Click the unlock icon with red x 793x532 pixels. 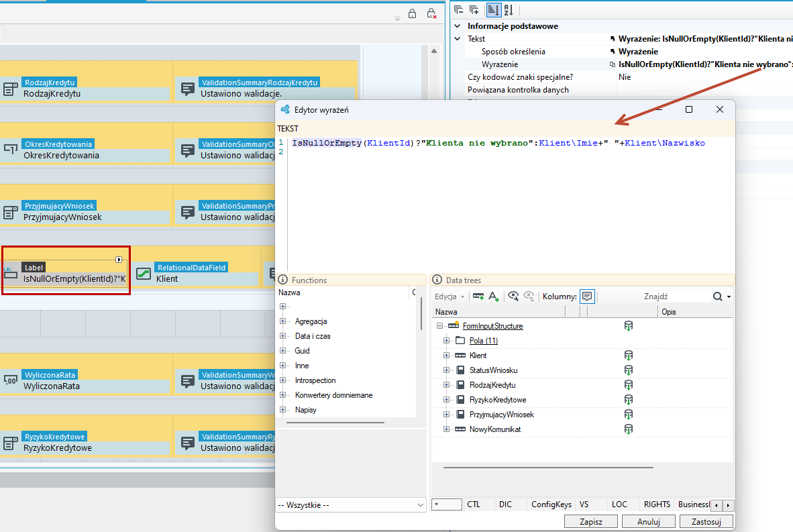(x=431, y=13)
